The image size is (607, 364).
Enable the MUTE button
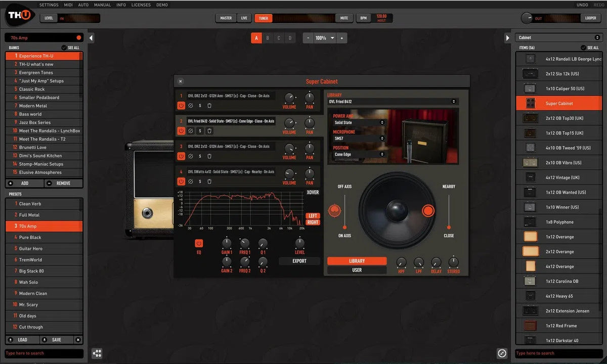344,18
